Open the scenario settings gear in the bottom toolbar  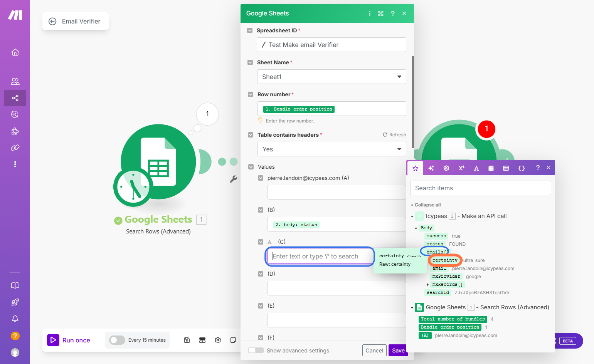tap(218, 340)
